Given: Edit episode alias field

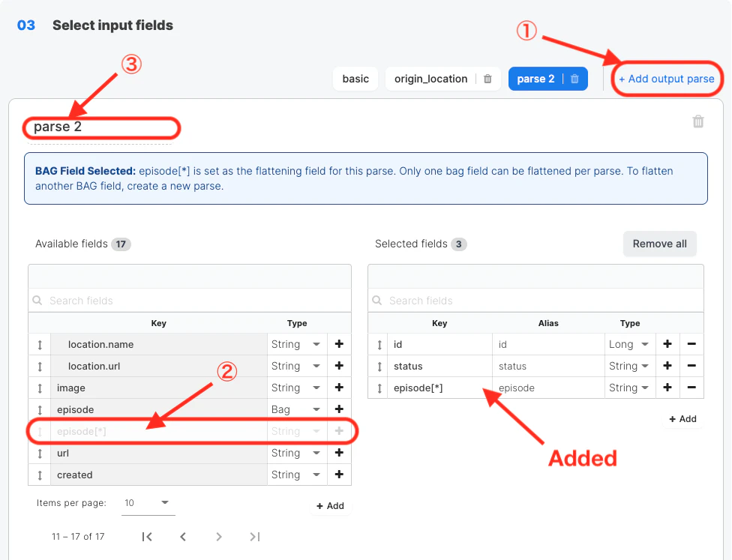Looking at the screenshot, I should 548,388.
